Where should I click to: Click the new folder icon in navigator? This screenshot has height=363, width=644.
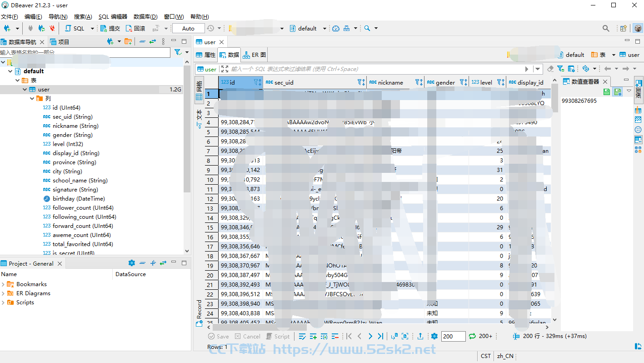coord(128,41)
